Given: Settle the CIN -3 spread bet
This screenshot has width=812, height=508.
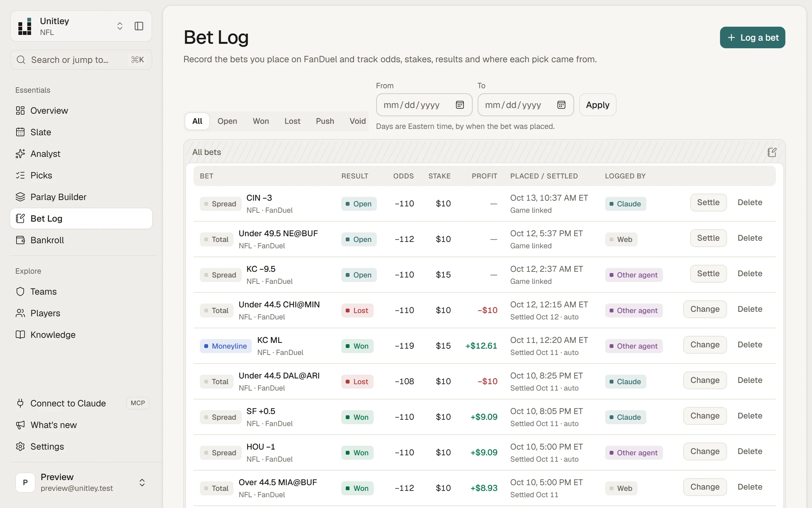Looking at the screenshot, I should [x=708, y=202].
